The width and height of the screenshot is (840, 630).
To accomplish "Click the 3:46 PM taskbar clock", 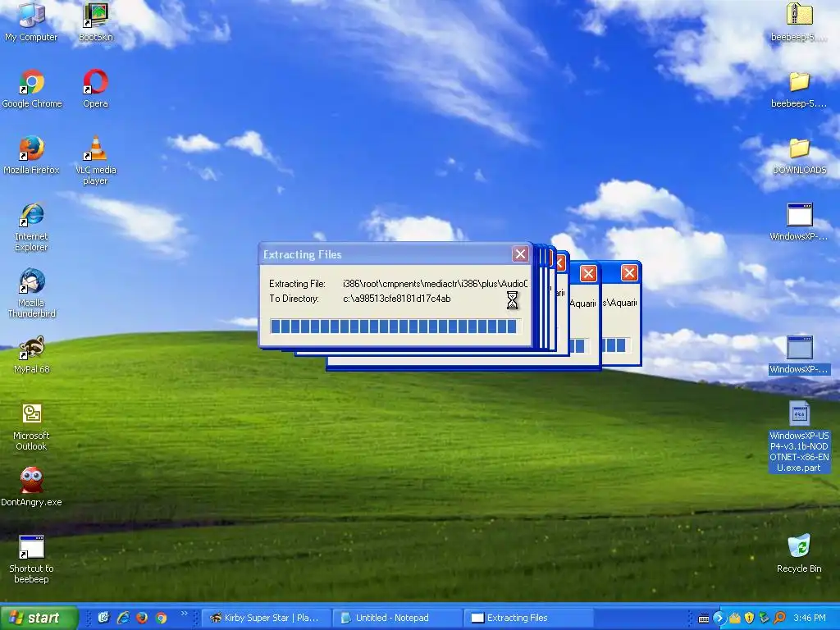I will [810, 619].
